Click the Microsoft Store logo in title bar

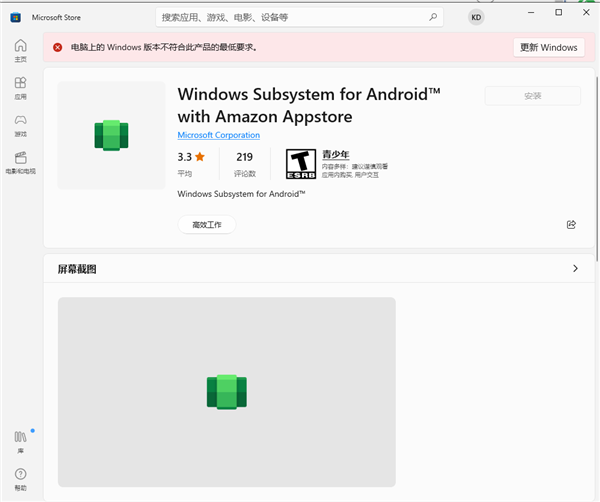click(15, 18)
